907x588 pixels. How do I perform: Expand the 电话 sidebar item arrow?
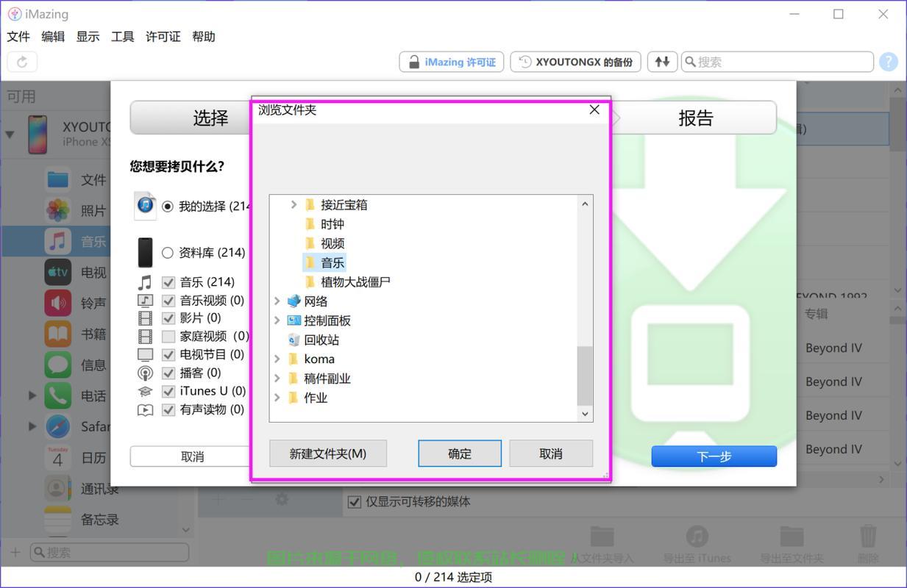pyautogui.click(x=32, y=395)
